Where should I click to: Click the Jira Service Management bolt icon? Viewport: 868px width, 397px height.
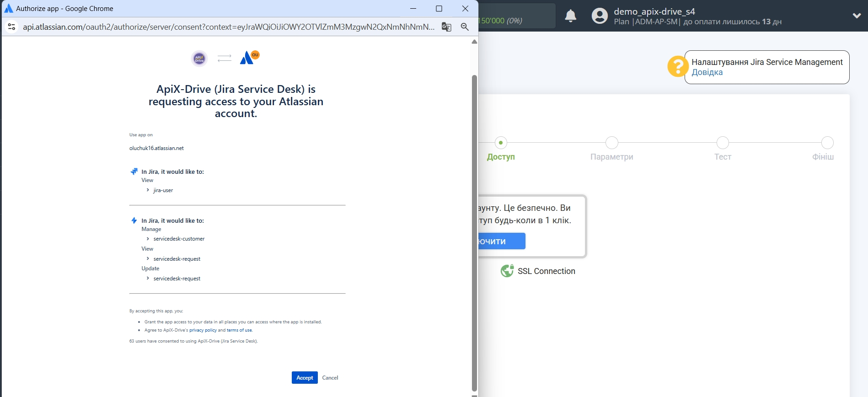134,220
